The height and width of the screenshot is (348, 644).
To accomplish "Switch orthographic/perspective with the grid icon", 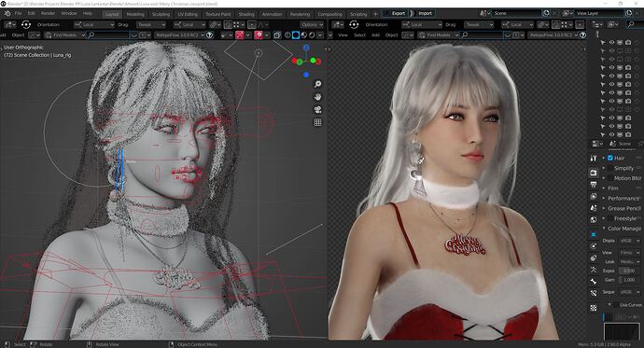I will pyautogui.click(x=317, y=122).
